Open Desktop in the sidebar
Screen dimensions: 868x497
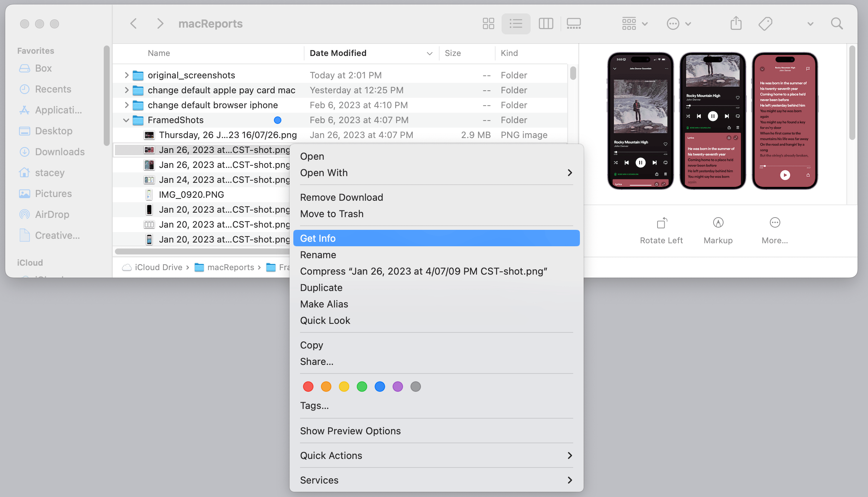46,131
